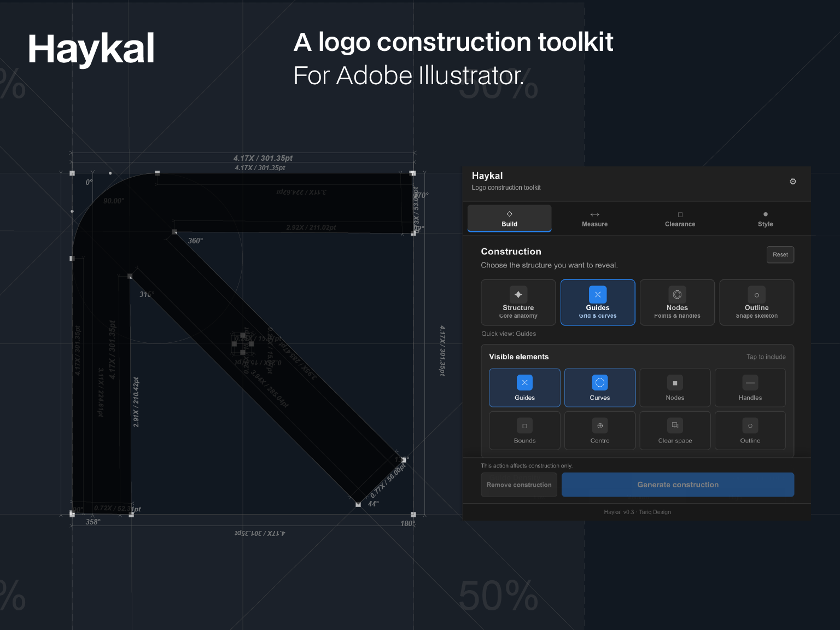The height and width of the screenshot is (630, 840).
Task: Choose the Structure core anatomy card
Action: 518,302
